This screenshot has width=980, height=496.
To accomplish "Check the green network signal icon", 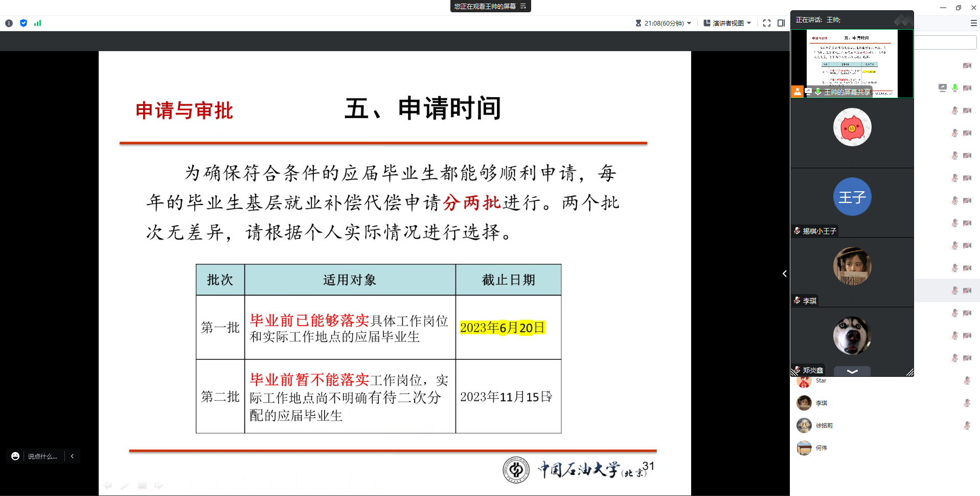I will pyautogui.click(x=37, y=23).
